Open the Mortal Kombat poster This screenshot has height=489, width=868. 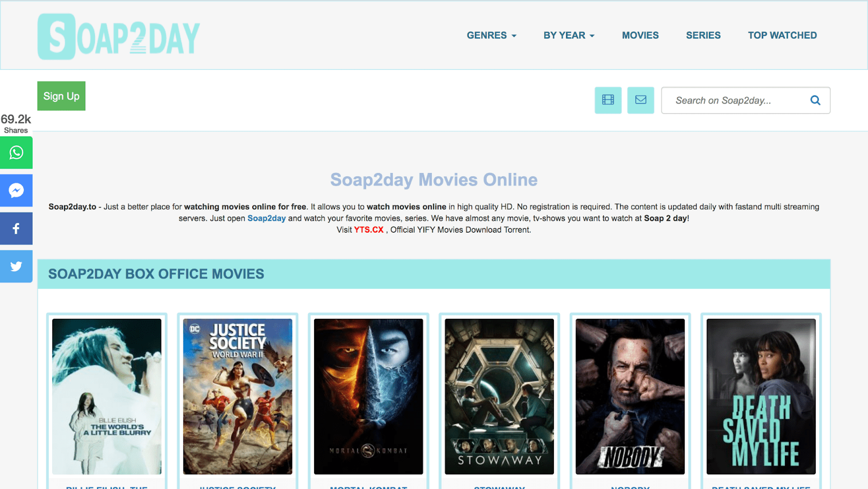tap(368, 396)
